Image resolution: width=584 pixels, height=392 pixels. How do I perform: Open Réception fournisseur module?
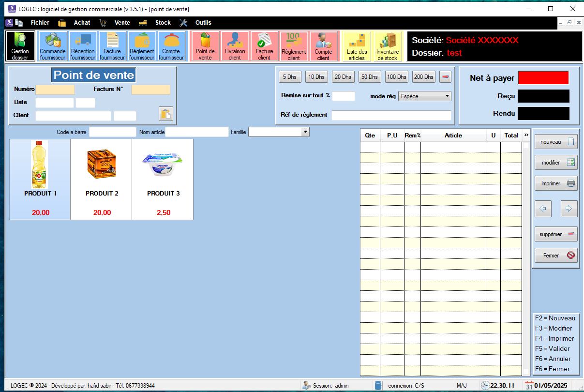pos(83,46)
